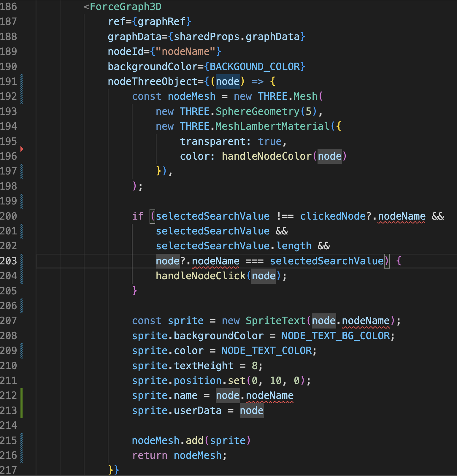Click NODE_TEXT_COLOR on line 209
This screenshot has width=457, height=476.
266,350
